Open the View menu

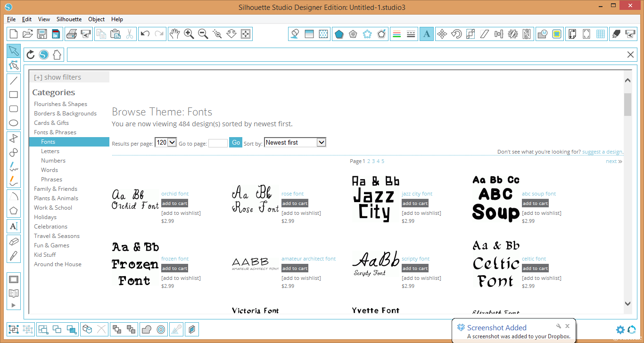pyautogui.click(x=44, y=19)
